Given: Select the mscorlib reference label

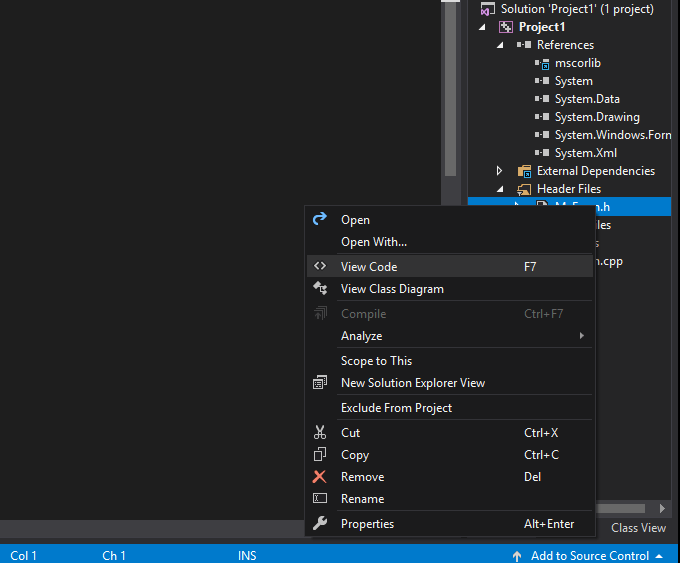Looking at the screenshot, I should (578, 63).
